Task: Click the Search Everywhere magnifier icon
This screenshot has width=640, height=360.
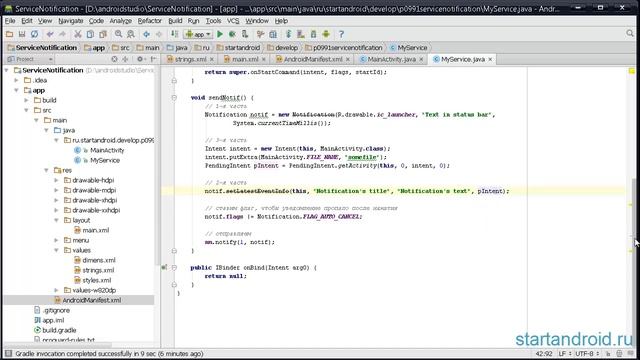Action: [x=630, y=34]
